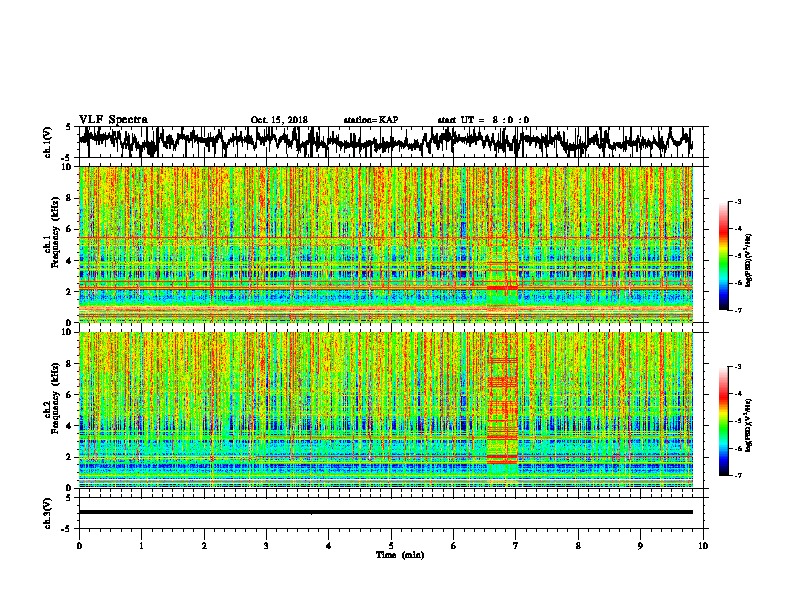Click the color scale bar beside the ch.1 spectrogram
Screen dimensions: 792x612
point(723,255)
